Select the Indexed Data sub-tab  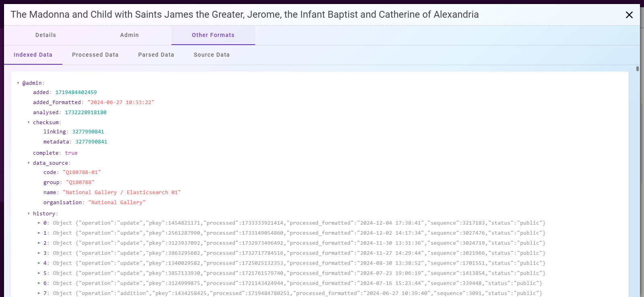pos(33,55)
